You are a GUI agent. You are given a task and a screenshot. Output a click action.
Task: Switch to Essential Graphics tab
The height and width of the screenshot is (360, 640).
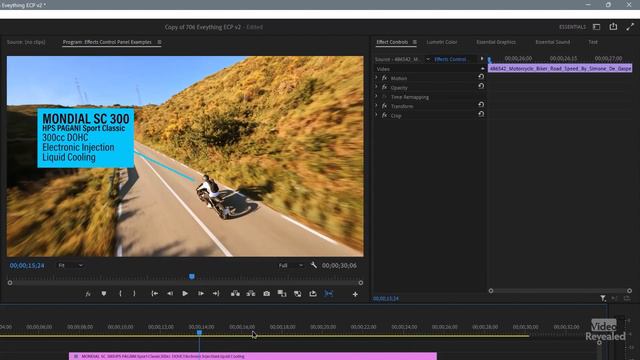point(496,42)
